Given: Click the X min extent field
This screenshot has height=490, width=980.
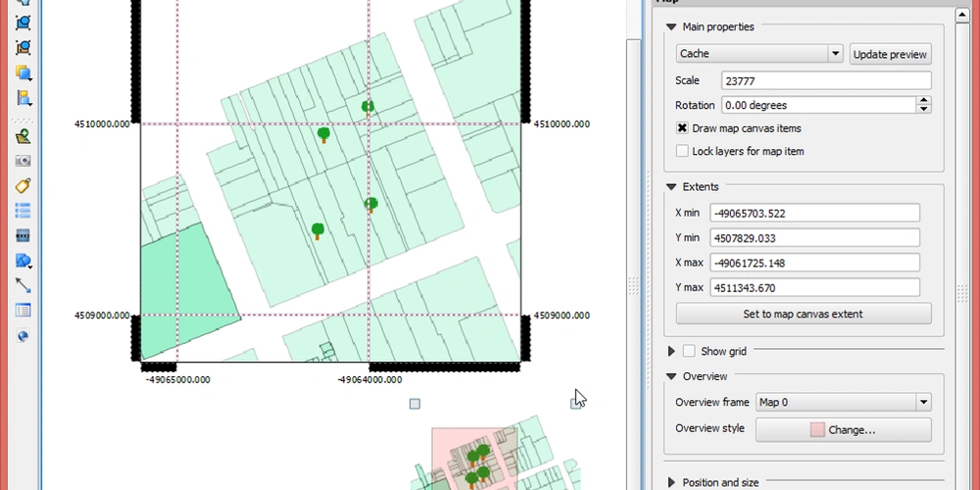Looking at the screenshot, I should coord(814,213).
